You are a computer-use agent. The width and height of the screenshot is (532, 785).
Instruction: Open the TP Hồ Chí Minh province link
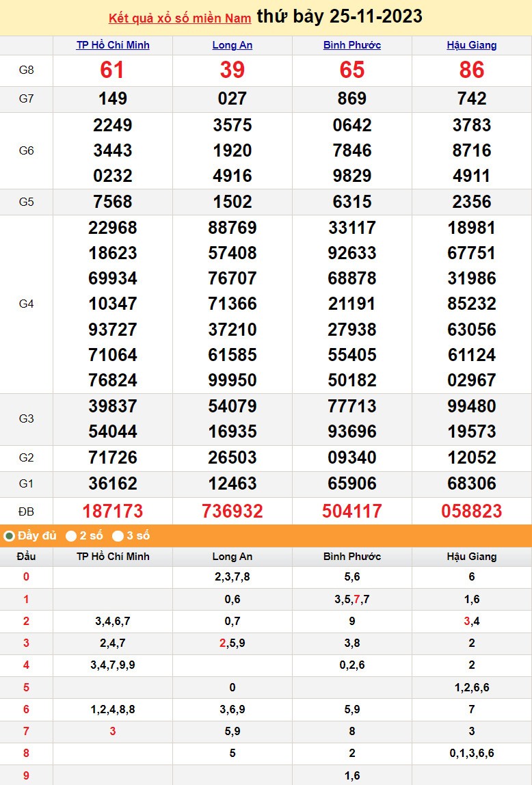[113, 45]
